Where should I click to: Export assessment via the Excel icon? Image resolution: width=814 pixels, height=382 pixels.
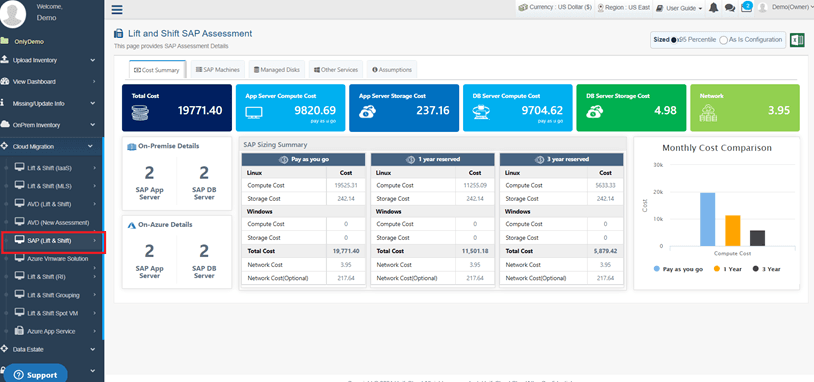pos(797,40)
